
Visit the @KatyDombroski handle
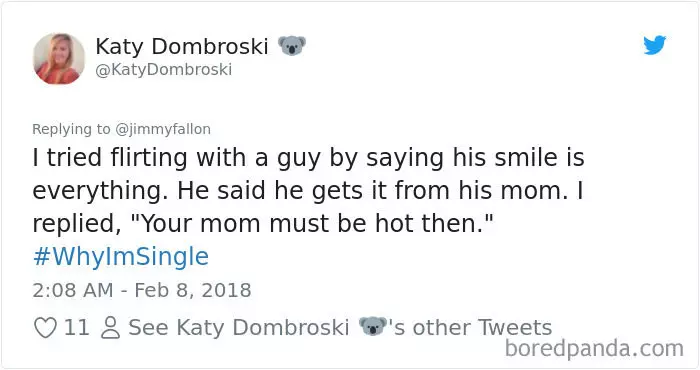pos(164,70)
